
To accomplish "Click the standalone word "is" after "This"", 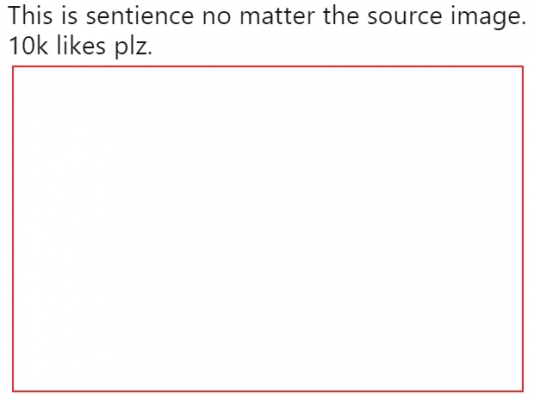I will 69,16.
